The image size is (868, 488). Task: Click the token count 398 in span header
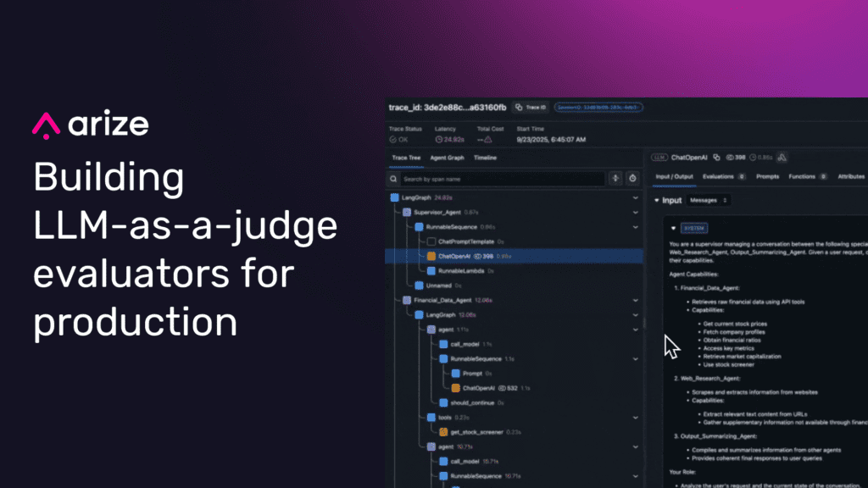pyautogui.click(x=736, y=158)
